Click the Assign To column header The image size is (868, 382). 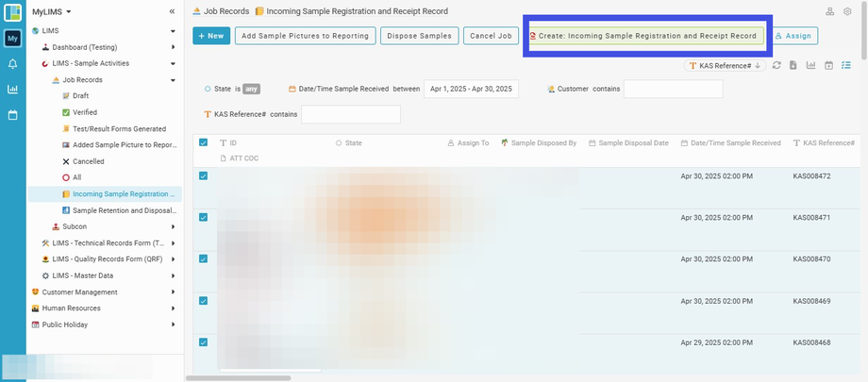pos(468,142)
